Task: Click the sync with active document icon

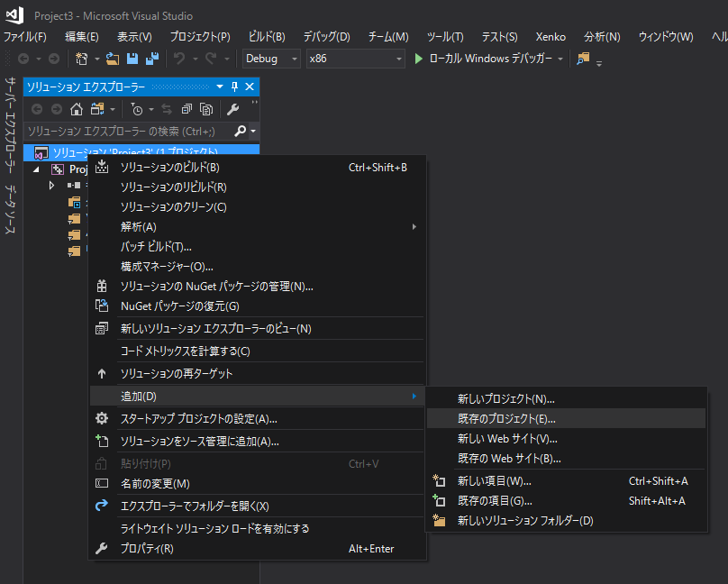Action: coord(167,109)
